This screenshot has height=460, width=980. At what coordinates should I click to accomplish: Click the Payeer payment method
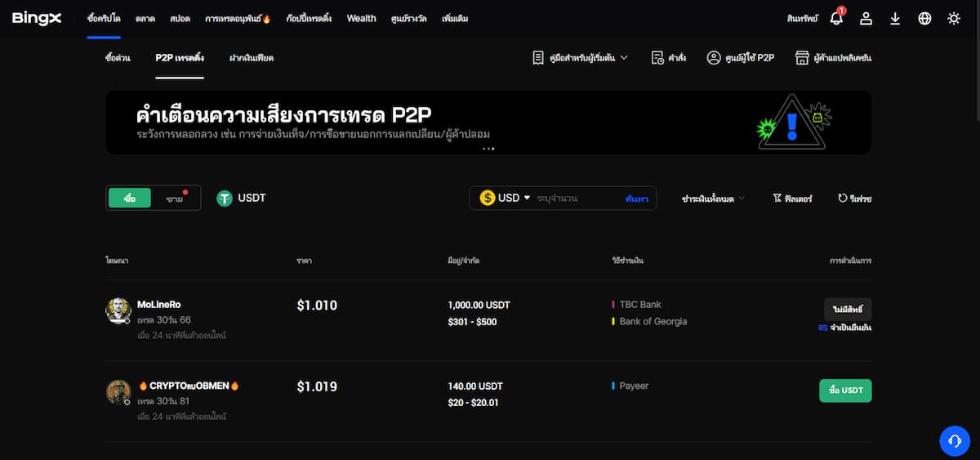click(634, 386)
